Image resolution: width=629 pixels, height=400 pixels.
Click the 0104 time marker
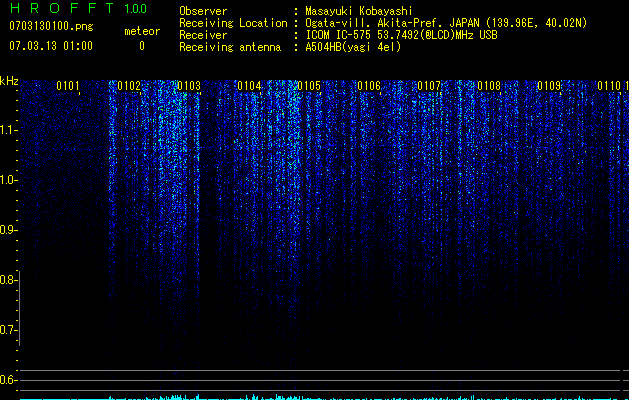coord(249,86)
